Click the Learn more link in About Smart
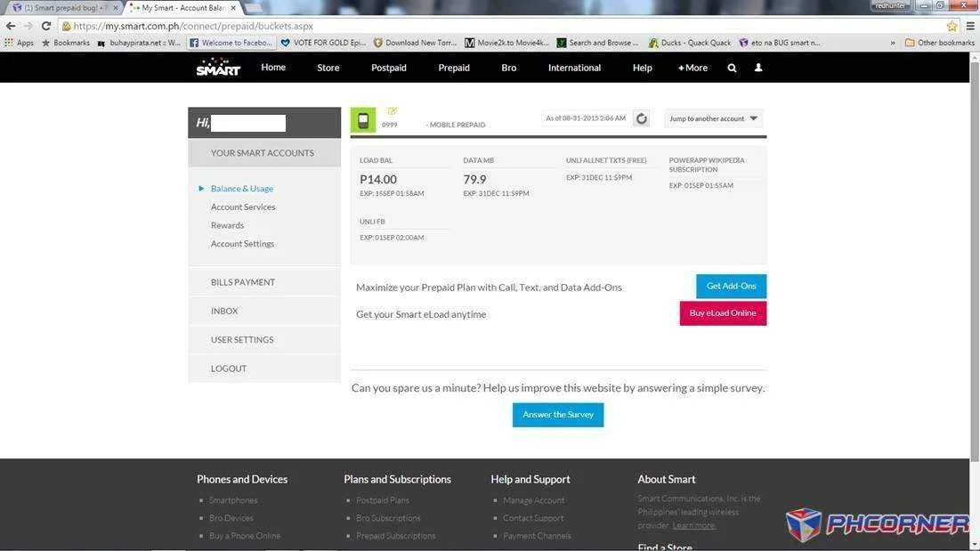Viewport: 980px width, 551px height. [x=693, y=526]
